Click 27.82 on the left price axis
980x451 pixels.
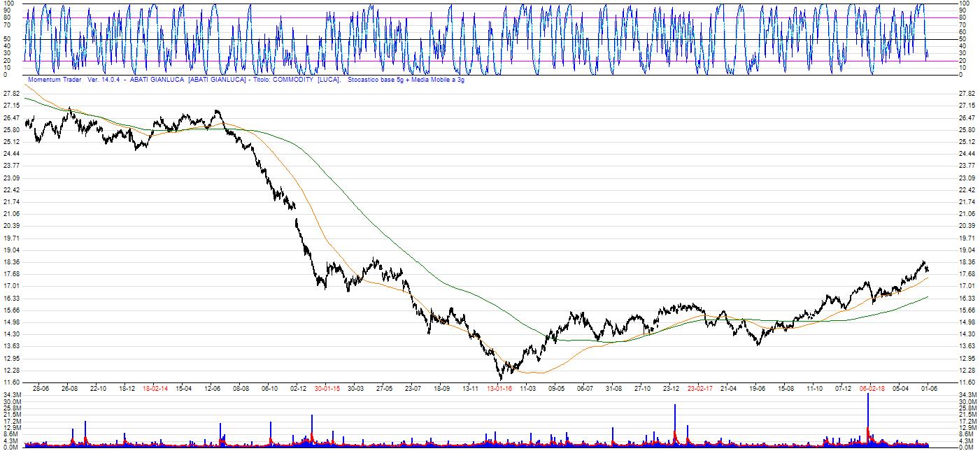click(11, 93)
